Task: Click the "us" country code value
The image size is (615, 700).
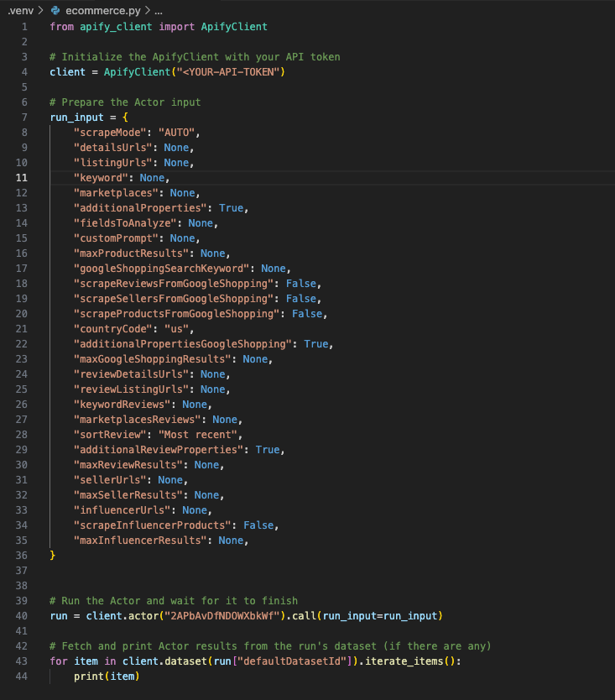Action: tap(177, 329)
